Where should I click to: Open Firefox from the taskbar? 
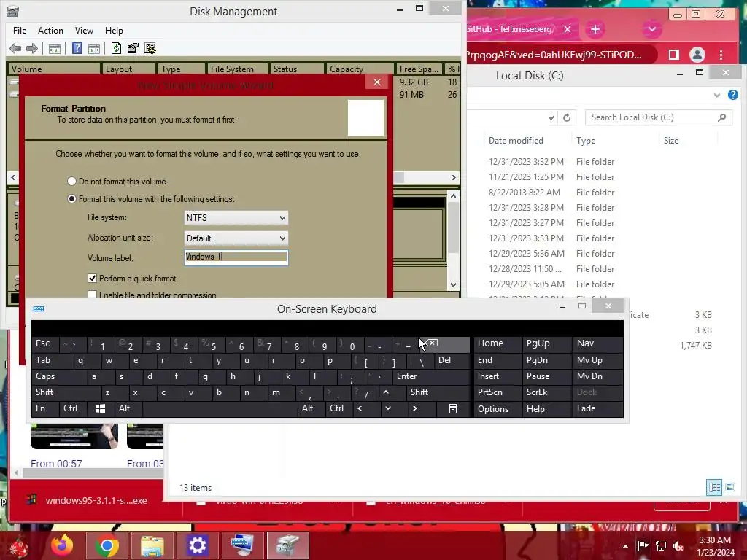tap(63, 545)
